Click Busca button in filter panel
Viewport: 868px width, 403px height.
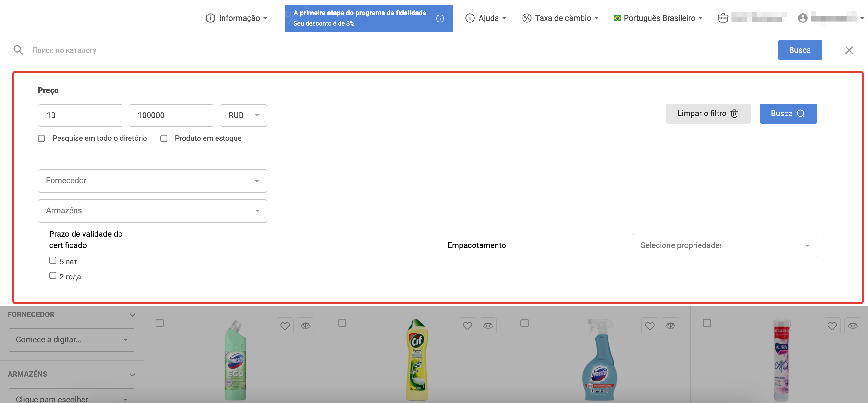(x=788, y=114)
